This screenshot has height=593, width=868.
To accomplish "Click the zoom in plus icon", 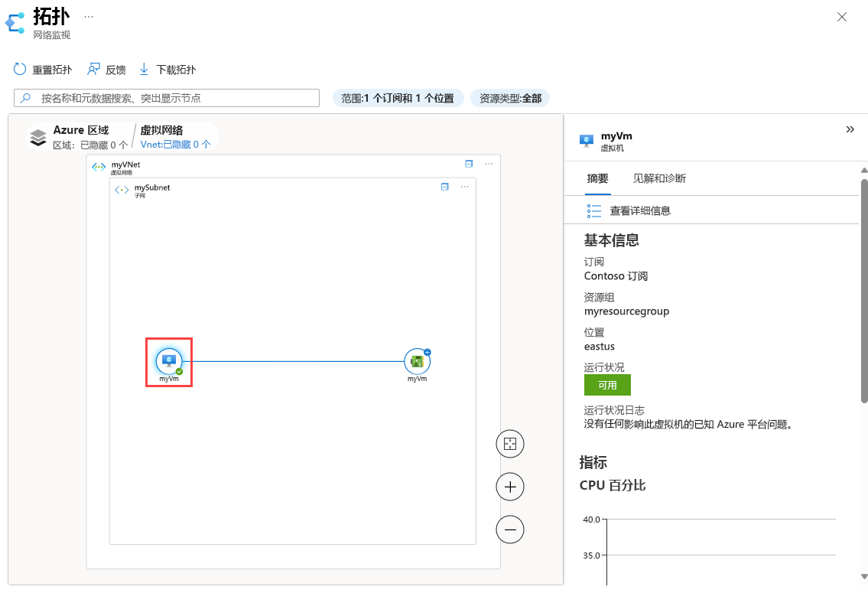I will click(x=509, y=487).
